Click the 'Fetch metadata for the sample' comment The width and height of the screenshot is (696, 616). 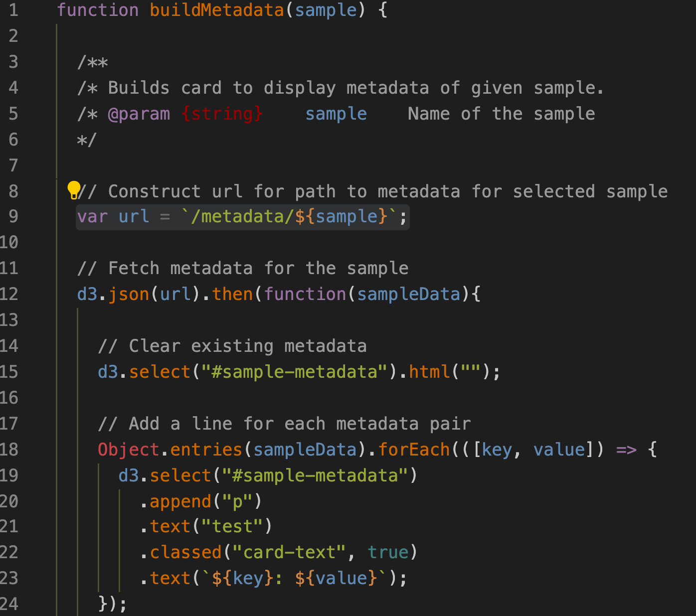click(243, 269)
